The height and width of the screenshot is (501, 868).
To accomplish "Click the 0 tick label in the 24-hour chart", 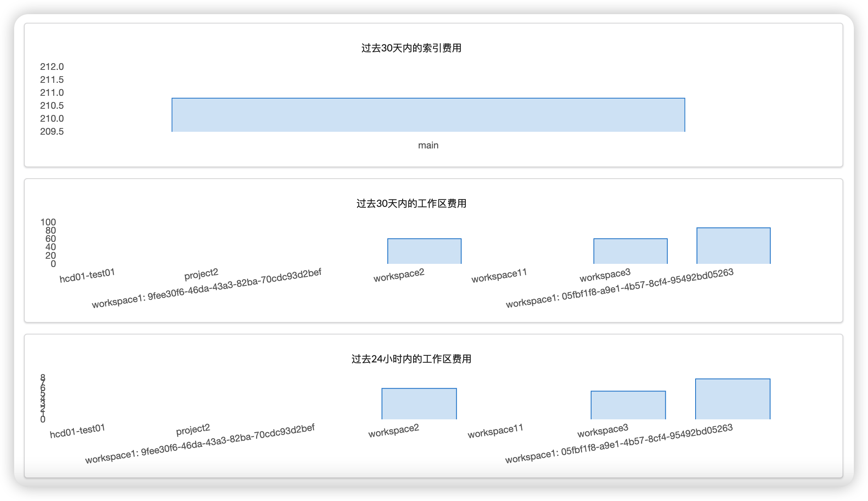I will pos(43,419).
